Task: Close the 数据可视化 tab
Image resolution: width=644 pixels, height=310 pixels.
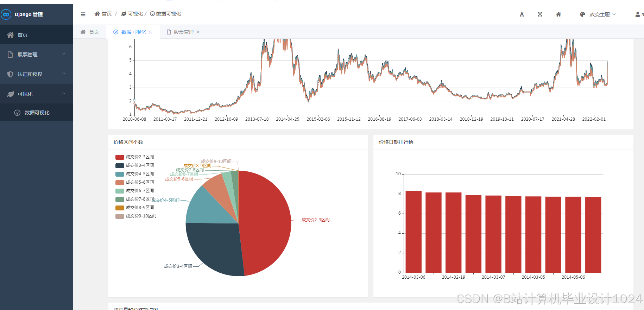Action: pos(151,32)
